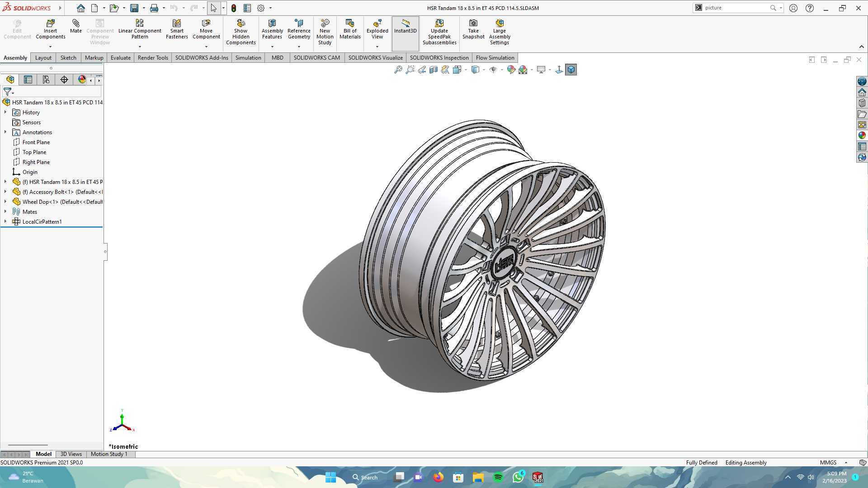The width and height of the screenshot is (868, 488).
Task: Click the Insert Components button
Action: [51, 29]
